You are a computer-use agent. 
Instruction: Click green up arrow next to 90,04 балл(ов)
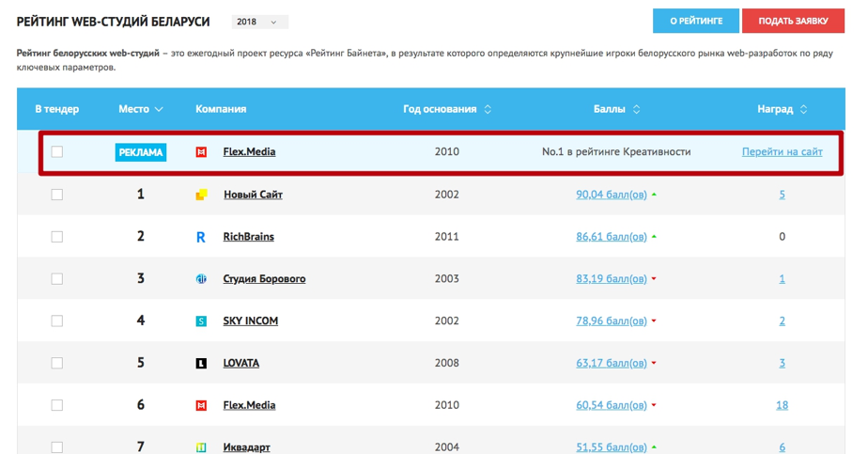click(654, 195)
